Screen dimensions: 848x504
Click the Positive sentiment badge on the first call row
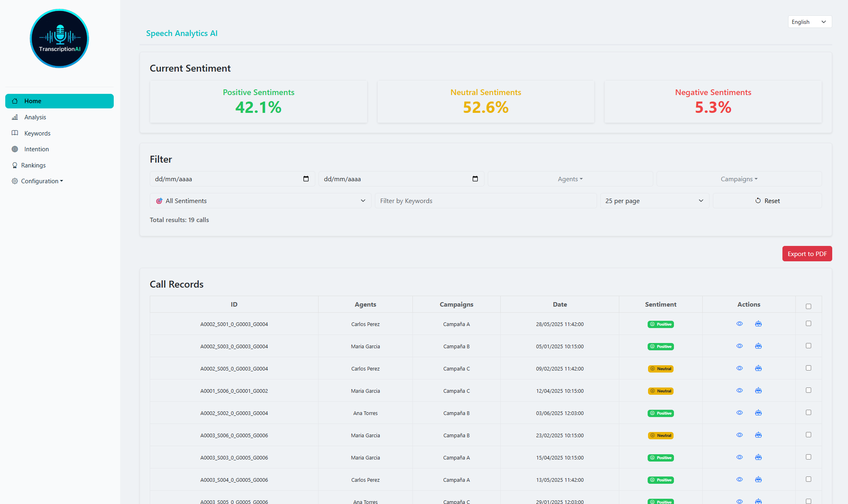(661, 324)
